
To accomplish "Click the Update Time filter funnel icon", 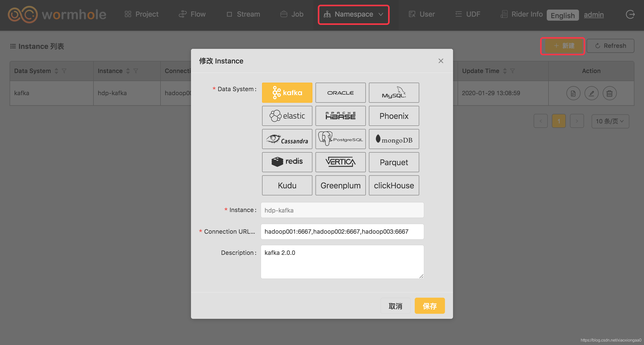I will (x=512, y=71).
